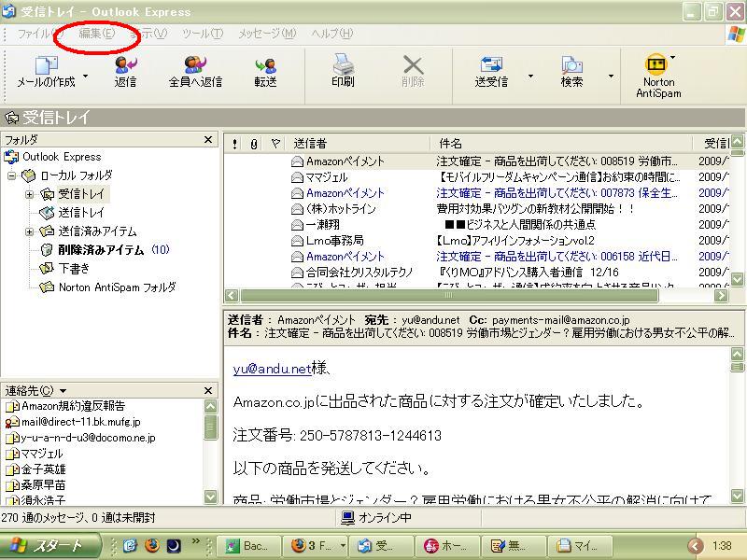Screen dimensions: 747x560
Task: Click the system tray expand arrow
Action: click(x=696, y=546)
